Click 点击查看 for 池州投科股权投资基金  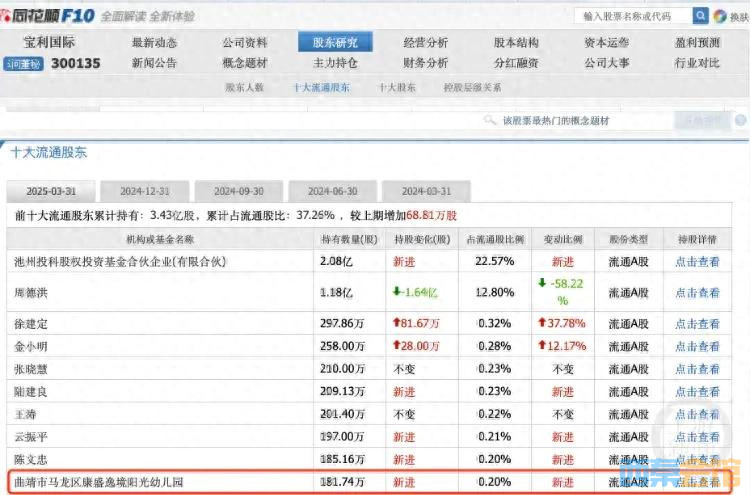click(x=697, y=262)
